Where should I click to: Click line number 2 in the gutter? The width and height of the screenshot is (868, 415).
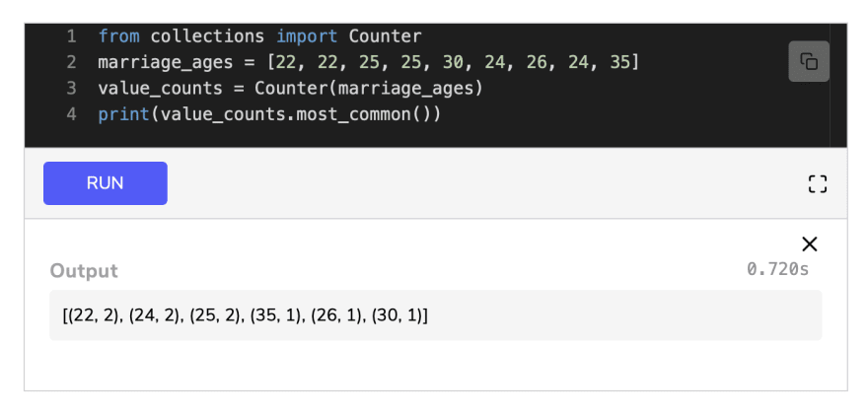click(x=71, y=62)
